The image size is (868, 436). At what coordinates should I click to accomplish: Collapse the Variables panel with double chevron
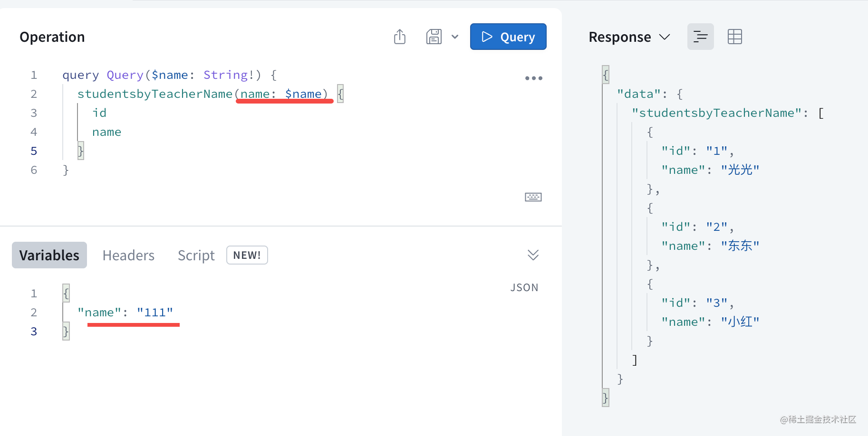pos(533,255)
